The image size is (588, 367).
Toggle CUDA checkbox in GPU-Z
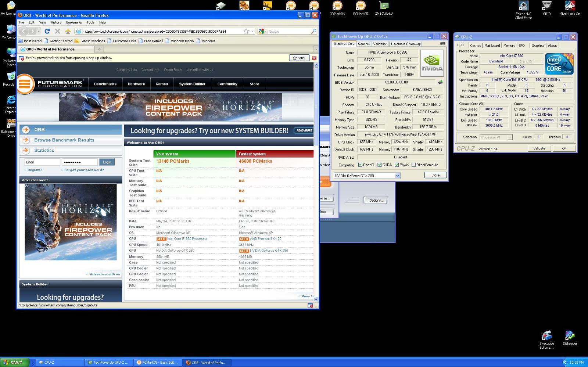(380, 165)
